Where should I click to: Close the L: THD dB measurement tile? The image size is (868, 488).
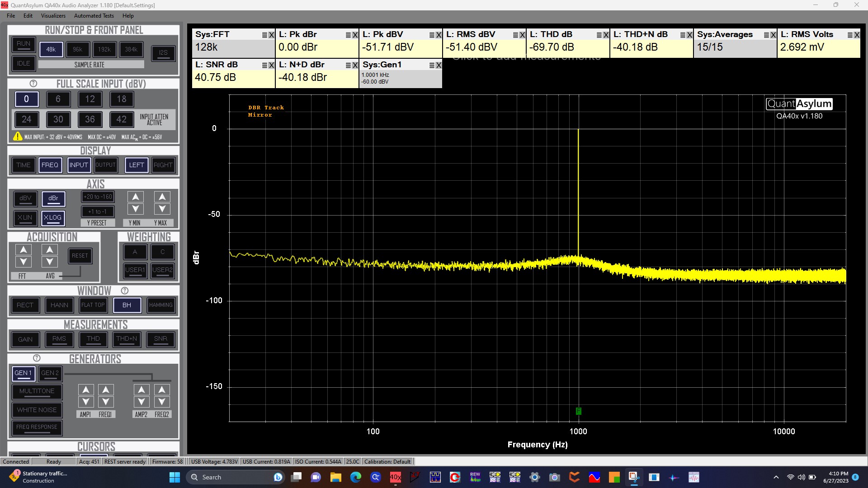[x=606, y=35]
